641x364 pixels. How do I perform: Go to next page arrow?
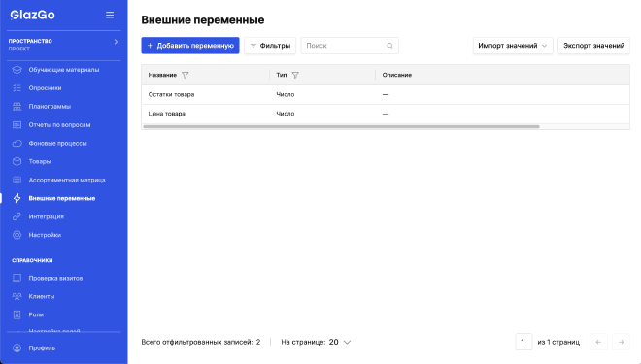[x=621, y=342]
